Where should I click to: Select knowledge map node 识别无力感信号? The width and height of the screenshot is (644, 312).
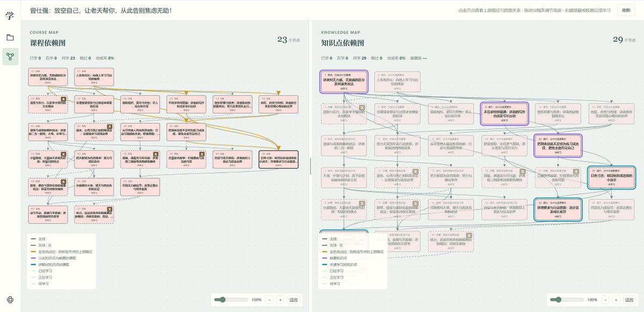(x=612, y=209)
